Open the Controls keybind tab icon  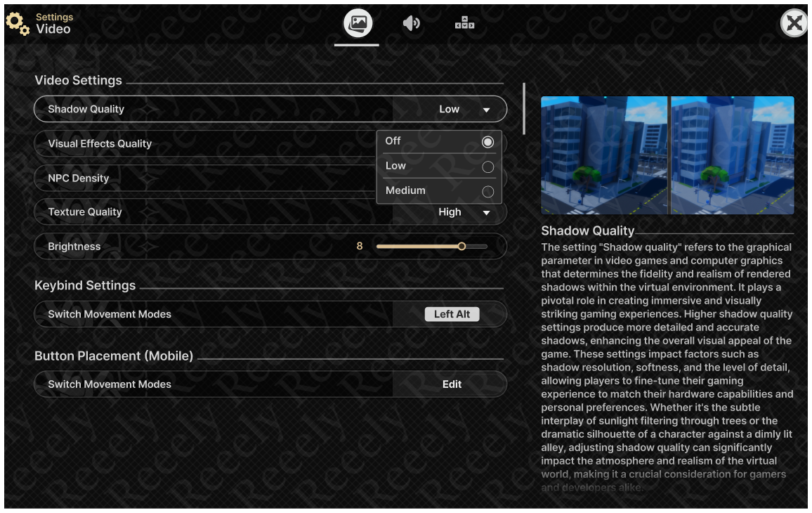[x=464, y=24]
